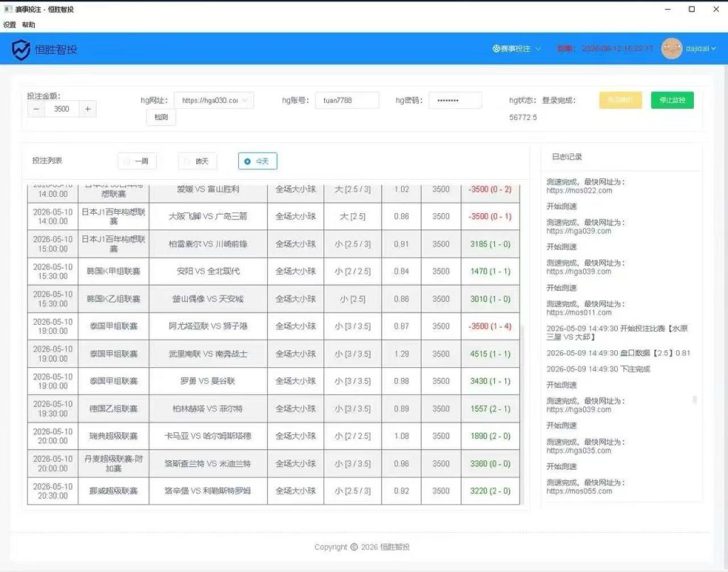728x572 pixels.
Task: Click the 恒胜智投 shield logo icon
Action: (21, 49)
